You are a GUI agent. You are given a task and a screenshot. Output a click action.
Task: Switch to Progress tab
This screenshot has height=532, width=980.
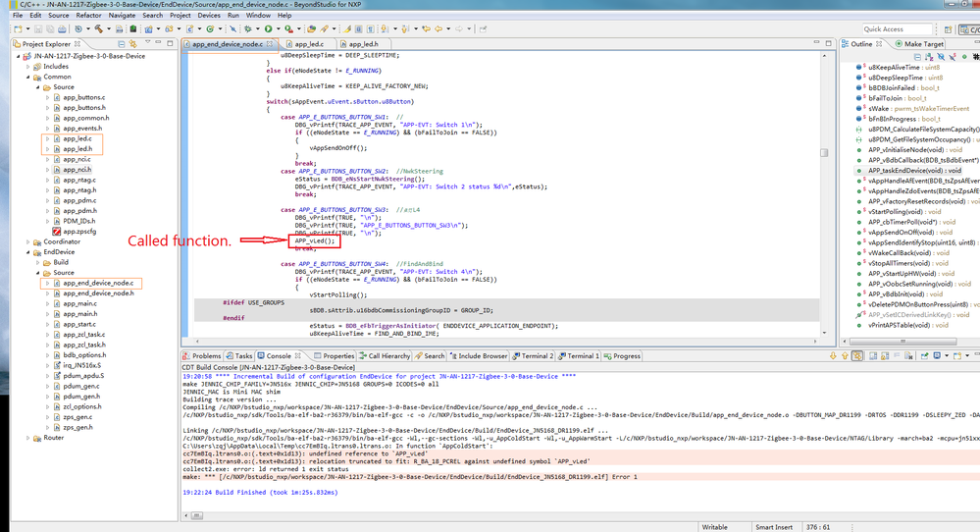click(x=622, y=355)
